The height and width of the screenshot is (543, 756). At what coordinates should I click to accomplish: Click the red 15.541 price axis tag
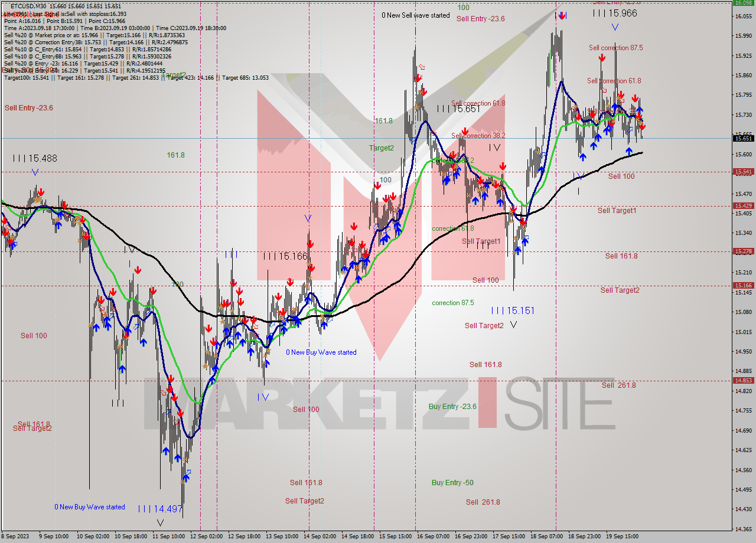click(742, 172)
